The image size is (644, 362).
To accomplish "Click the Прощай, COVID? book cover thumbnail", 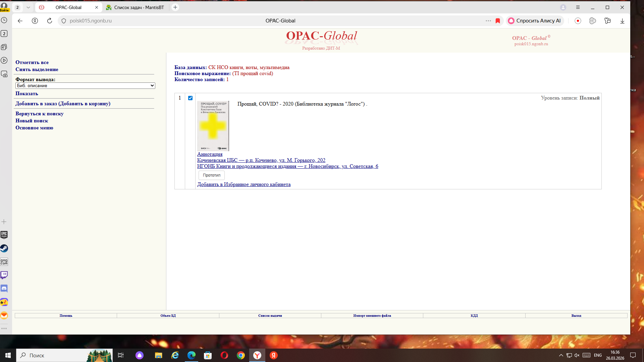I will 213,126.
